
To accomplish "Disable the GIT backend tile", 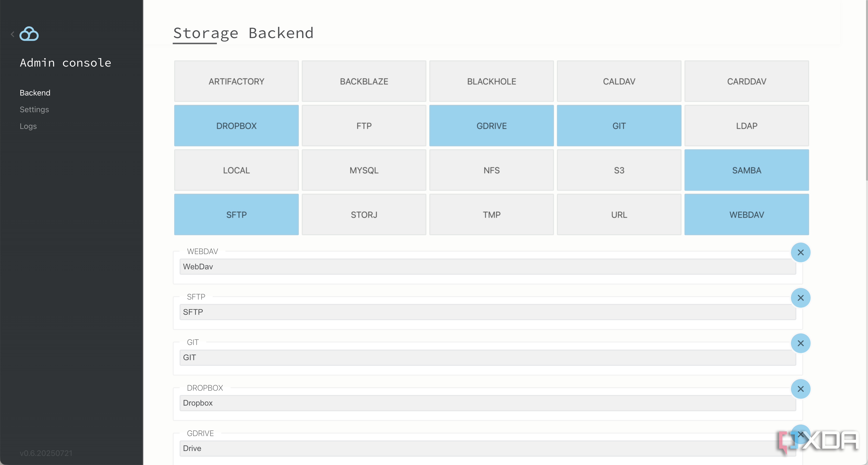I will pyautogui.click(x=619, y=126).
